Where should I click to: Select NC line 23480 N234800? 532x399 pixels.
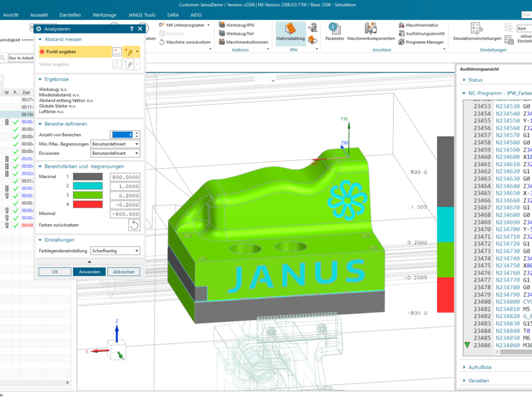[x=502, y=302]
